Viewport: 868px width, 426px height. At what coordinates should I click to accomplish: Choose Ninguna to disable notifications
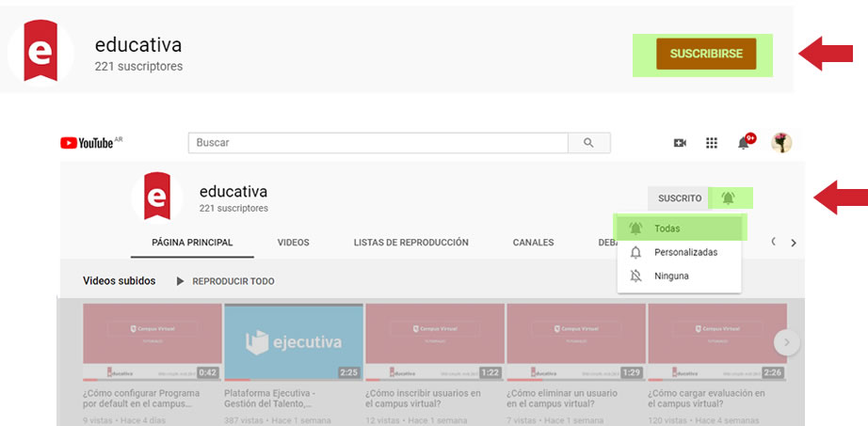click(x=671, y=276)
